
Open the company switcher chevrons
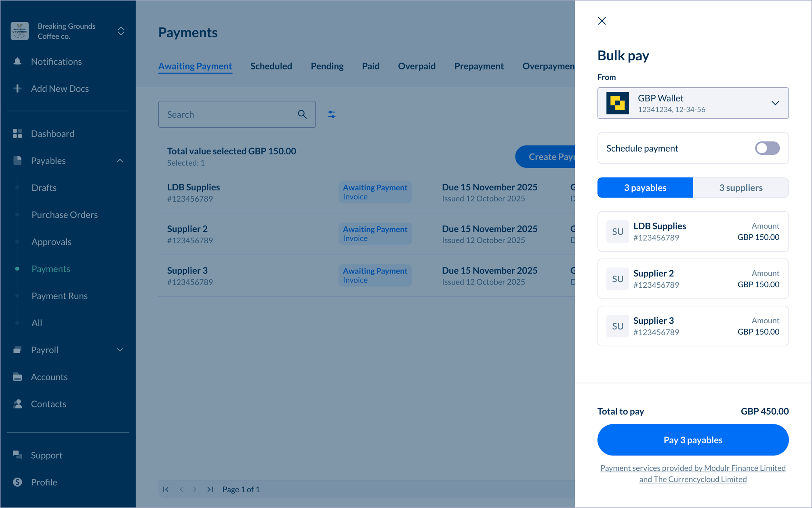(x=121, y=31)
